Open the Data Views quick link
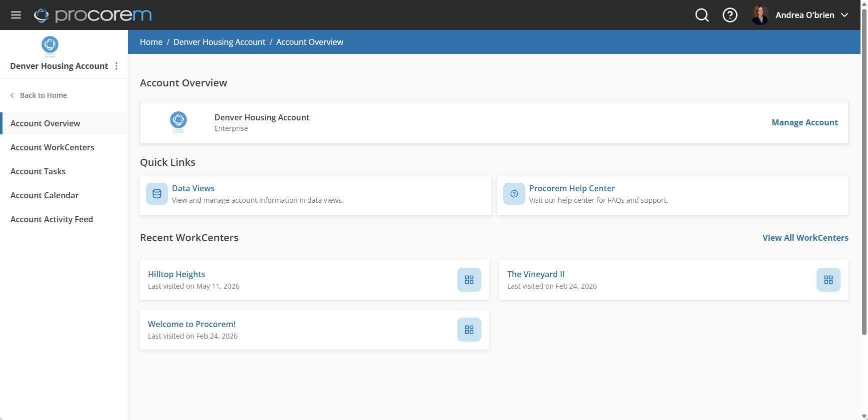The image size is (868, 420). 193,188
